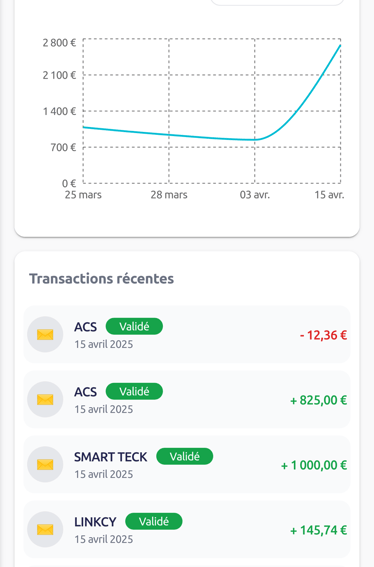
Task: Open the SMART TECK transaction name
Action: [111, 457]
